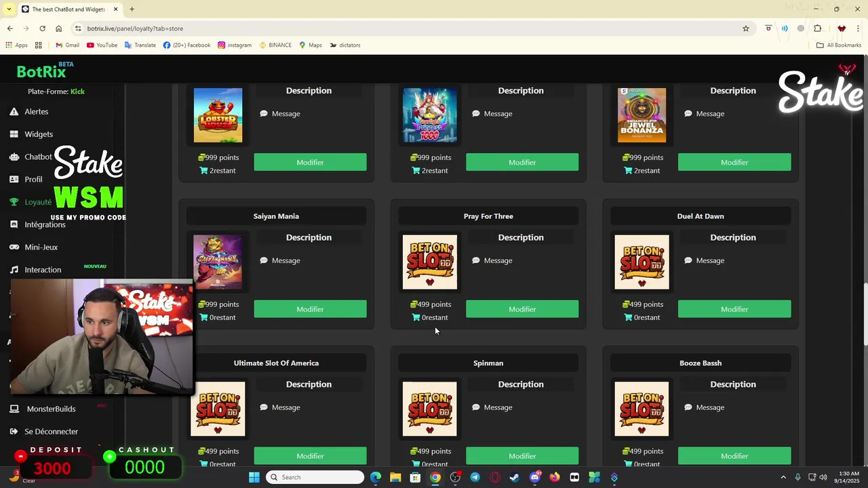The image size is (868, 488).
Task: Click the Spinman card title
Action: click(x=488, y=363)
